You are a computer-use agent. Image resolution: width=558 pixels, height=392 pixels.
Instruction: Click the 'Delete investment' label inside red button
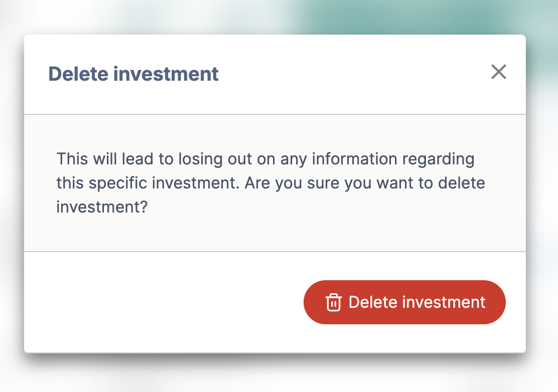(x=416, y=302)
